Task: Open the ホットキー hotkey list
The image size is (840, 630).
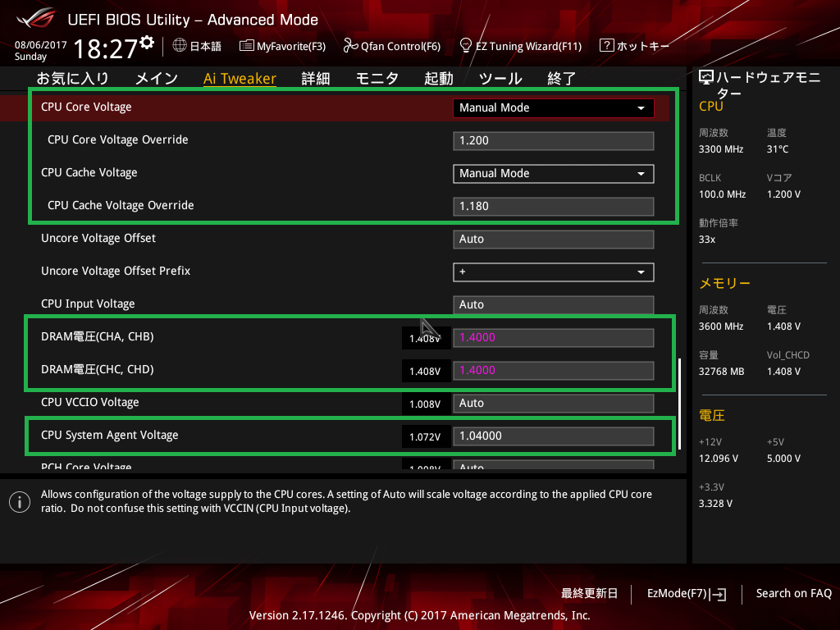Action: point(635,46)
